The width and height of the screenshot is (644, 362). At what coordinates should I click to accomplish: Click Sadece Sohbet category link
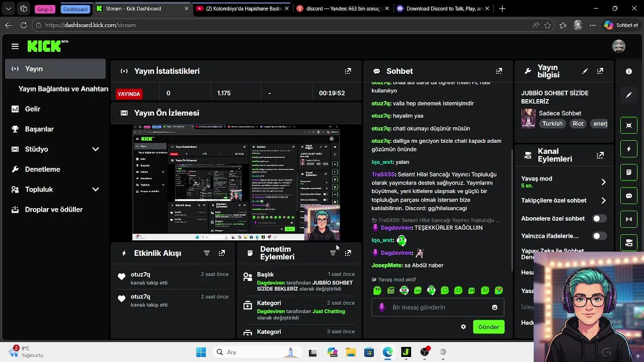click(560, 113)
